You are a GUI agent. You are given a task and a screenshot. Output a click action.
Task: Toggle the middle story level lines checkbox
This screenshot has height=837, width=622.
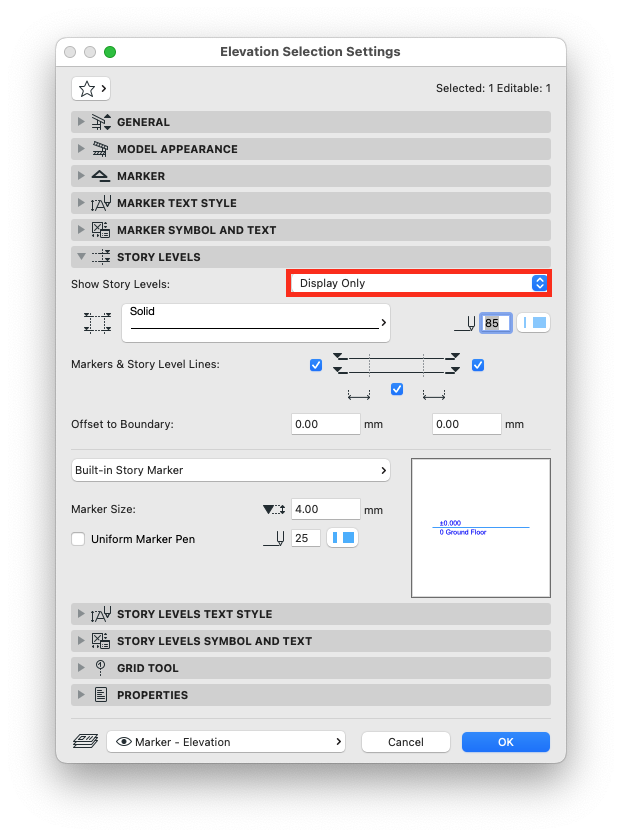(x=397, y=389)
